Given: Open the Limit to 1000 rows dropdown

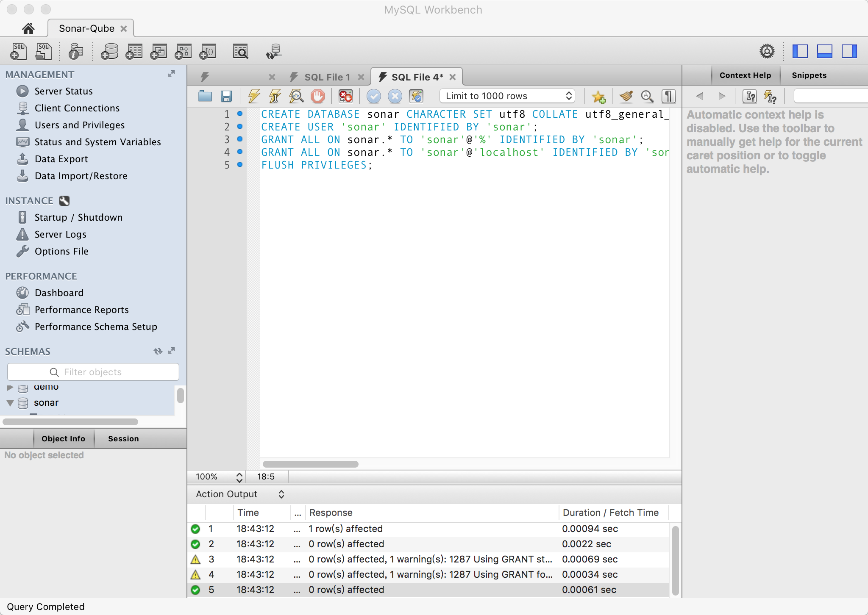Looking at the screenshot, I should [507, 96].
